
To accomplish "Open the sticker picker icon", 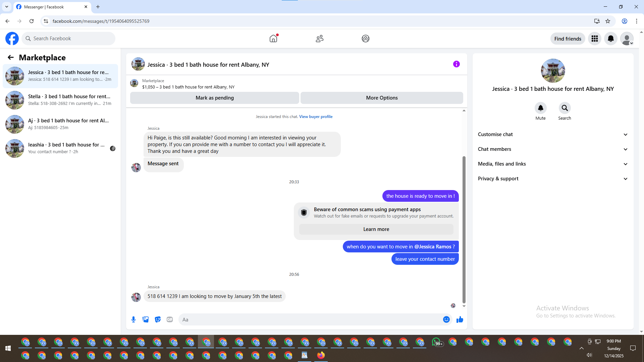I will 158,319.
